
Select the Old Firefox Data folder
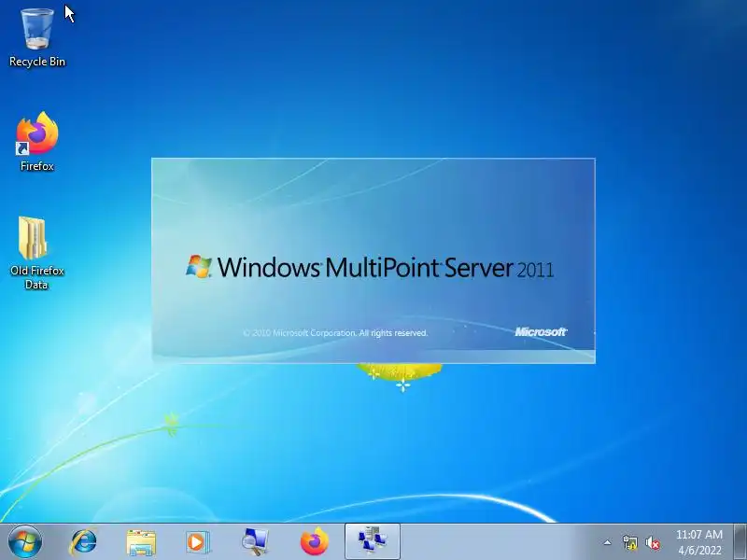click(x=36, y=253)
